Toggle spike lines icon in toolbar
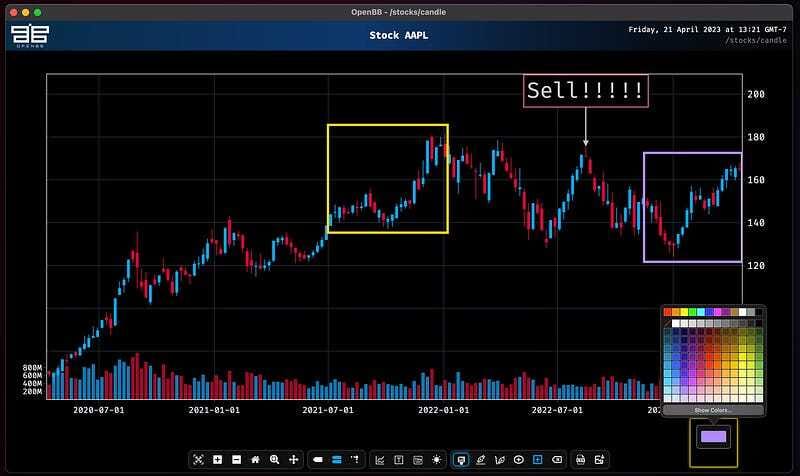 coord(355,460)
